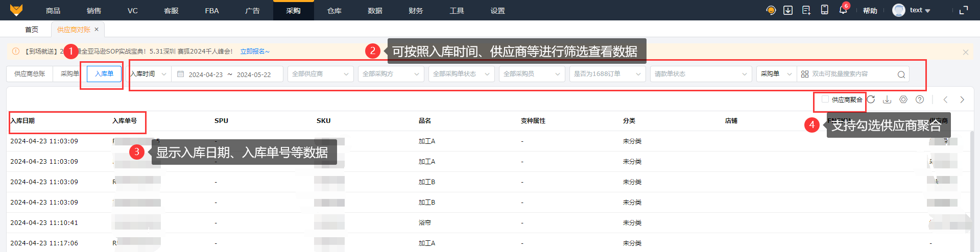The image size is (980, 252).
Task: Open the VC menu
Action: point(133,11)
